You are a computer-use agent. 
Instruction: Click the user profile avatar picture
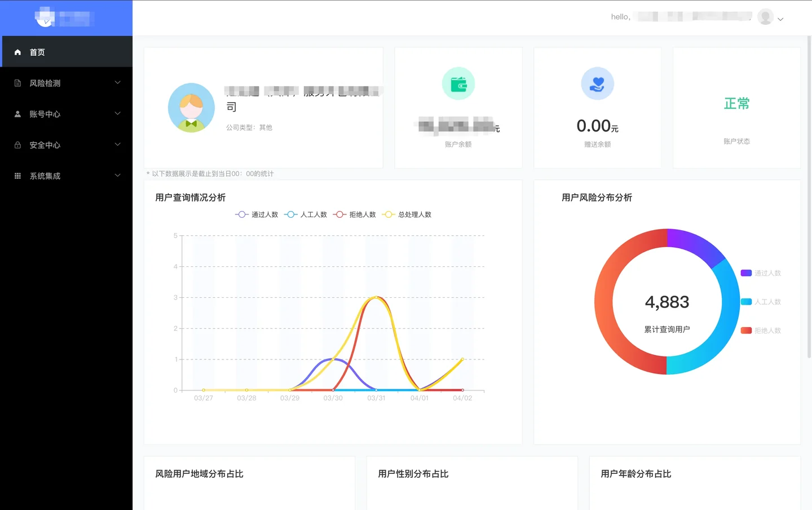[765, 16]
